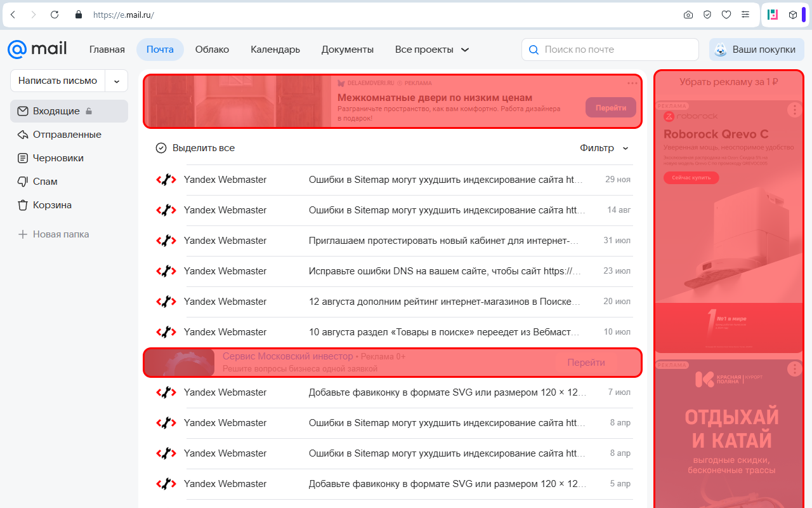812x508 pixels.
Task: Click sender icon of the 31 июл email
Action: [x=166, y=241]
